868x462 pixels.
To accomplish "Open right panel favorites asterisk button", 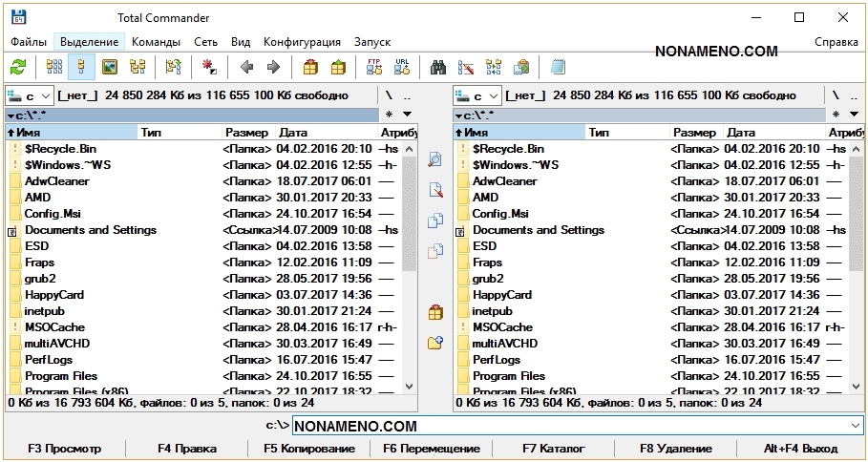I will point(836,115).
